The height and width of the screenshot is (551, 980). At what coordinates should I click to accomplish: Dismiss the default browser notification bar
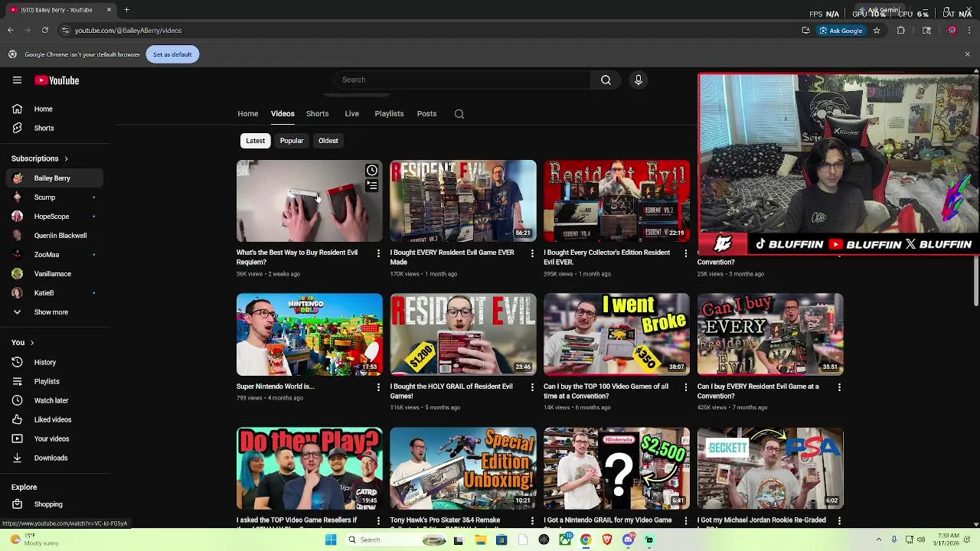(x=967, y=54)
